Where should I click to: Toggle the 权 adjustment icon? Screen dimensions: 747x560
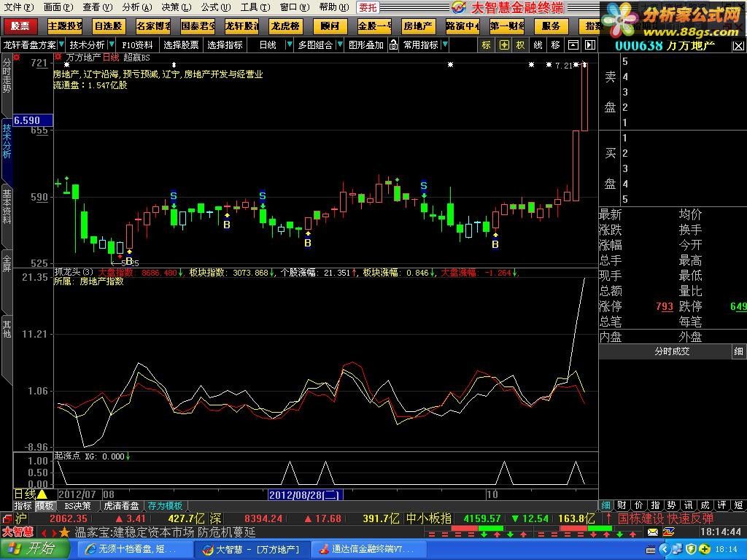coord(520,44)
